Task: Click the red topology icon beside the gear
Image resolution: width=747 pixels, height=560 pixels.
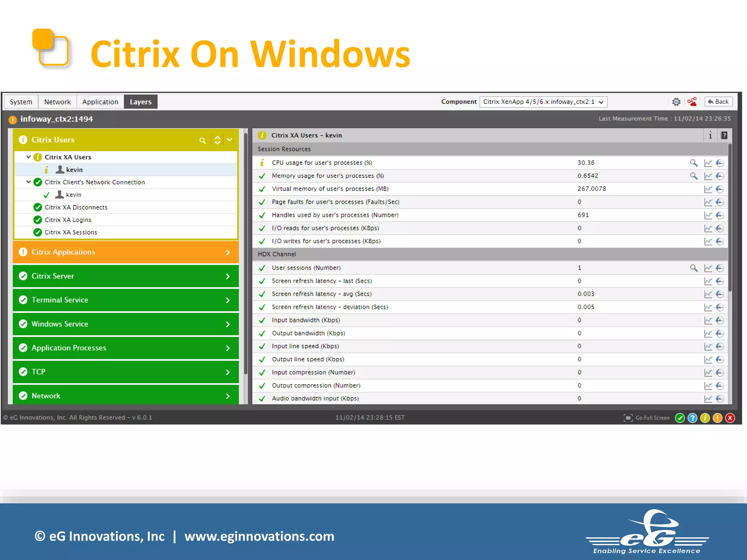Action: (692, 102)
